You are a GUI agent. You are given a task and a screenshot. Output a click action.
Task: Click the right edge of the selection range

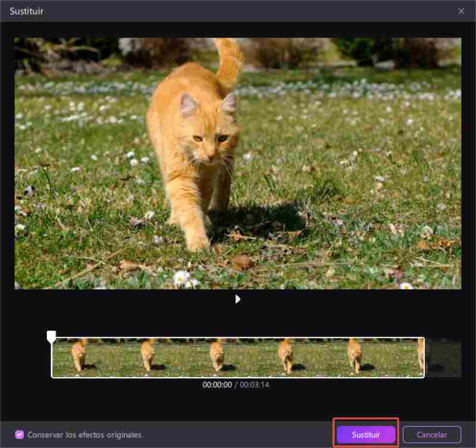click(424, 358)
